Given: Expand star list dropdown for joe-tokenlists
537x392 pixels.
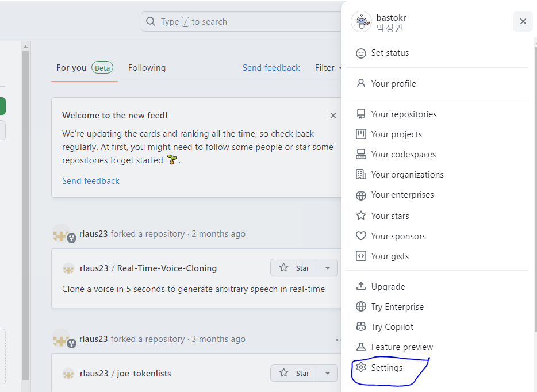Looking at the screenshot, I should [327, 373].
